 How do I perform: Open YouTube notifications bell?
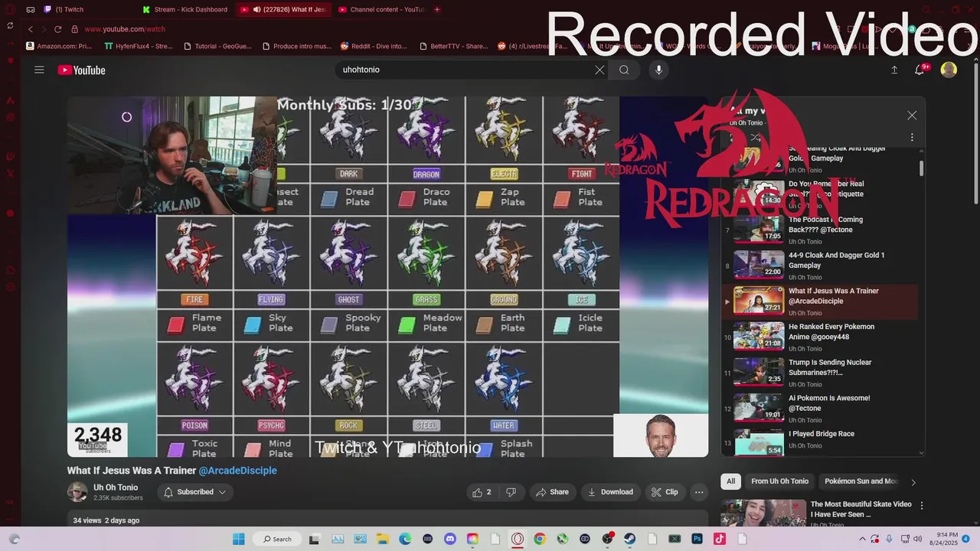[920, 70]
